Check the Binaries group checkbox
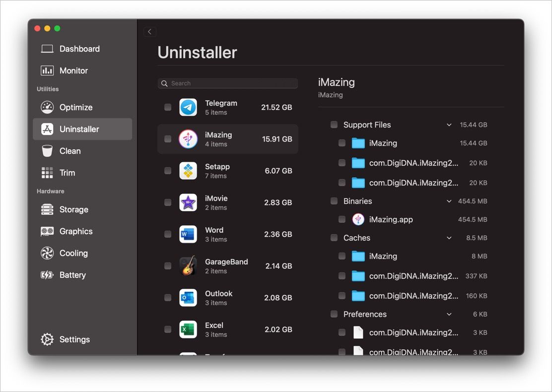Viewport: 552px width, 392px height. (334, 201)
